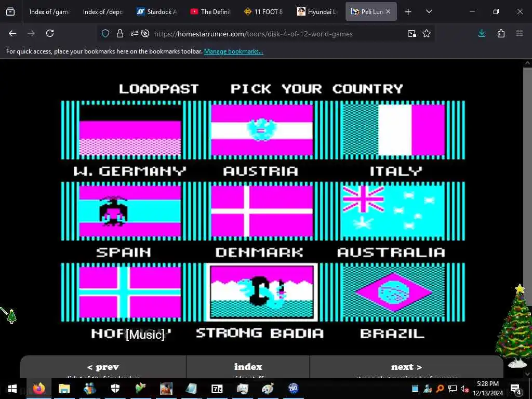Pick the Austria flag

click(x=262, y=130)
